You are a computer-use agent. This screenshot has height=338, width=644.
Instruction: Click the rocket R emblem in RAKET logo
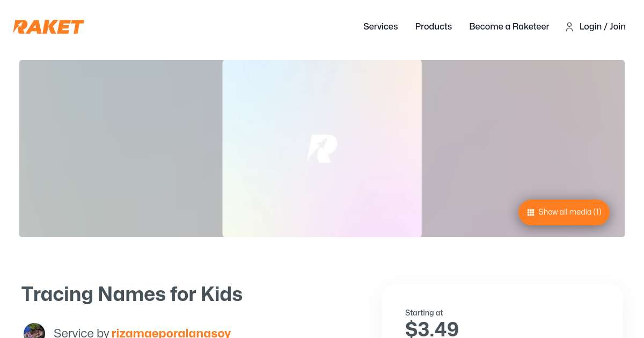point(21,27)
